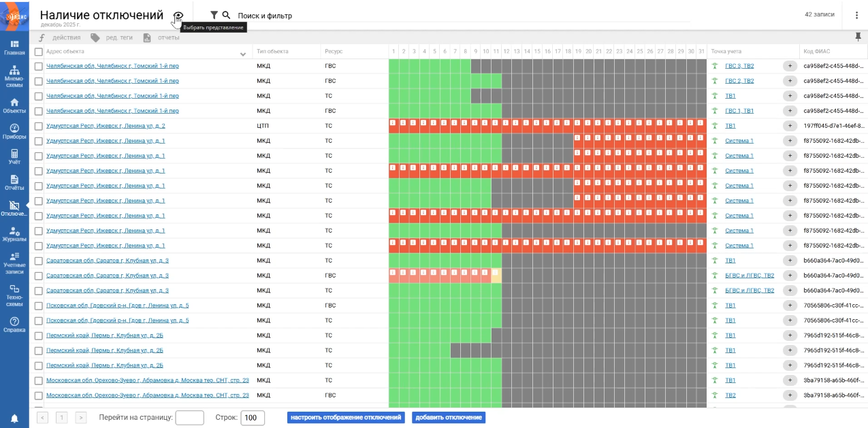Viewport: 868px width, 428px height.
Task: Check the ЦТП row for Ижевск, Ленина д. 2
Action: pos(39,126)
